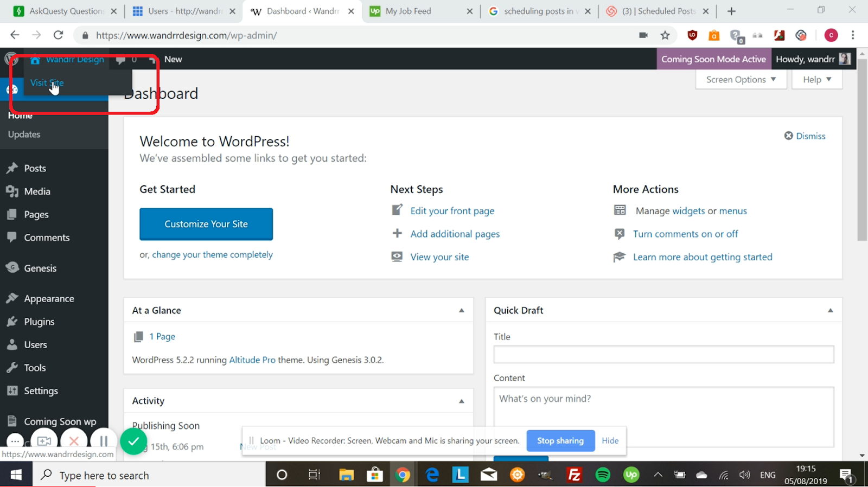Switch to the scheduling posts Google tab
This screenshot has width=868, height=487.
[540, 11]
